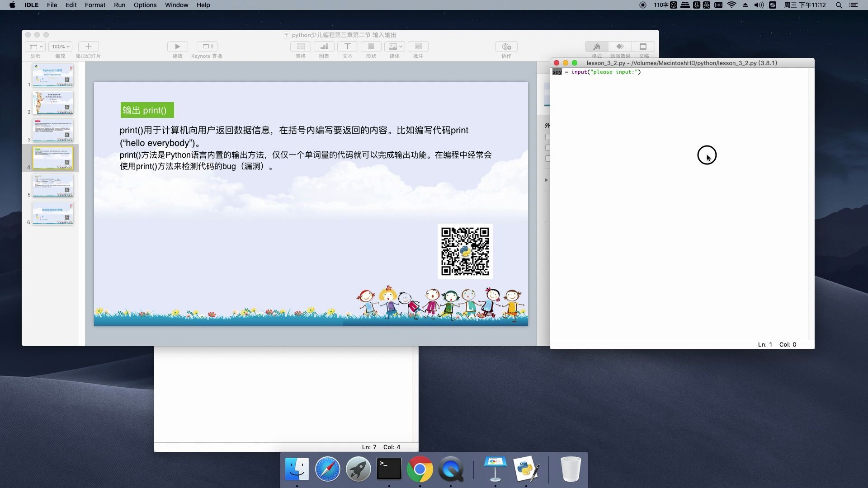Add a comment via the comment icon
Screen dimensions: 868x488
[418, 47]
